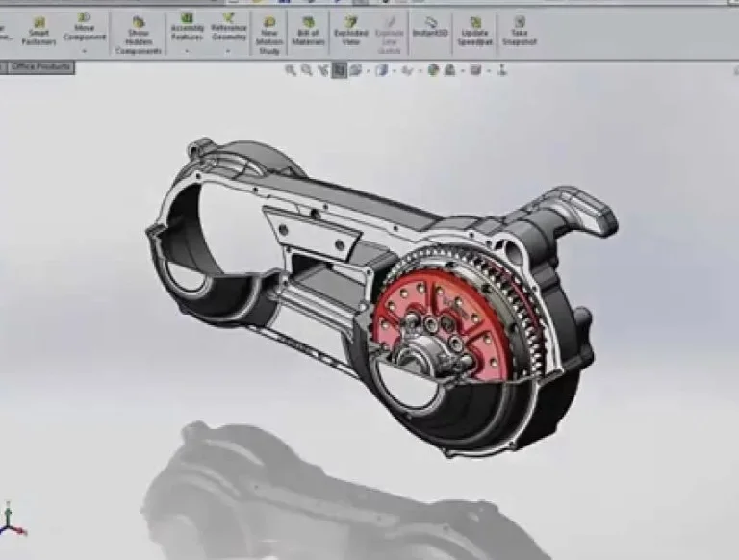Click the Edit Appearance color ball
The image size is (739, 560).
point(433,70)
